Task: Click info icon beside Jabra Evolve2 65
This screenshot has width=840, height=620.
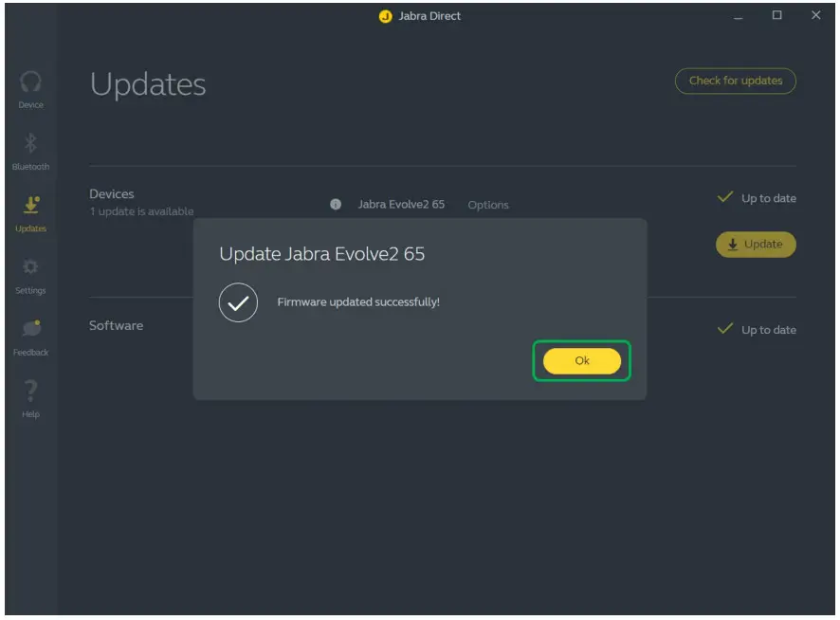Action: point(336,204)
